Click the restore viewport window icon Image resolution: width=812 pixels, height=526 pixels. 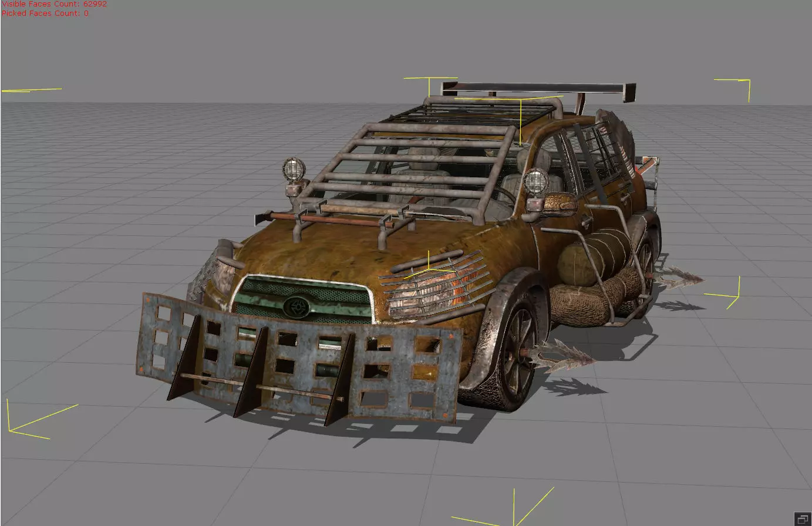(x=802, y=518)
